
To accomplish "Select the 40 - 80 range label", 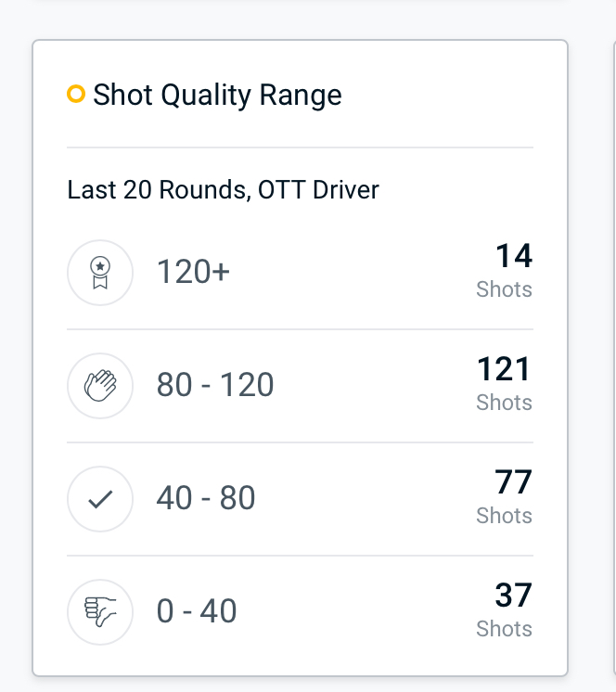I will pyautogui.click(x=206, y=498).
